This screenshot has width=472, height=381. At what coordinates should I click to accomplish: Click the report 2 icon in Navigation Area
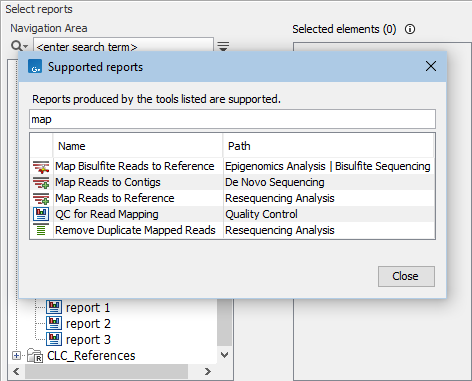pos(54,323)
